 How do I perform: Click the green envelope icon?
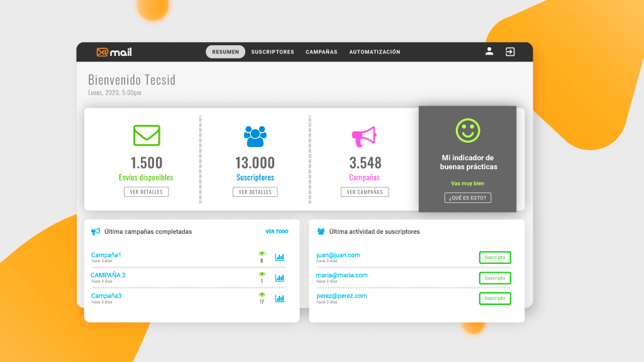coord(147,136)
